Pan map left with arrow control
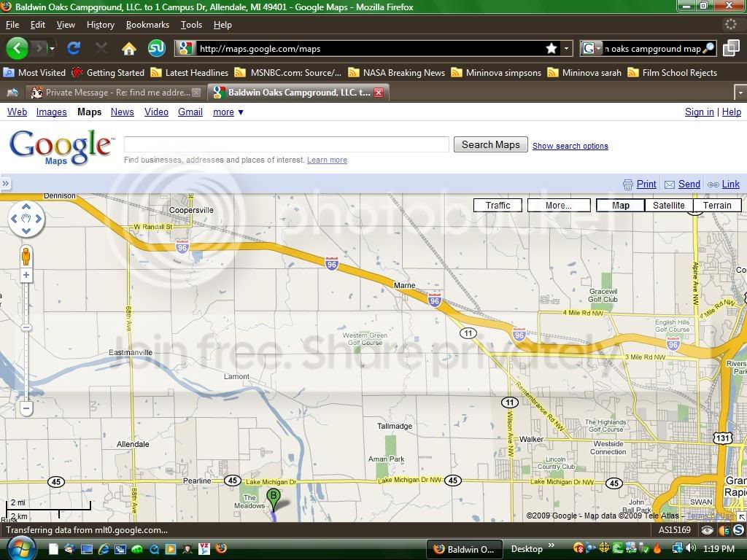This screenshot has height=560, width=747. [14, 219]
